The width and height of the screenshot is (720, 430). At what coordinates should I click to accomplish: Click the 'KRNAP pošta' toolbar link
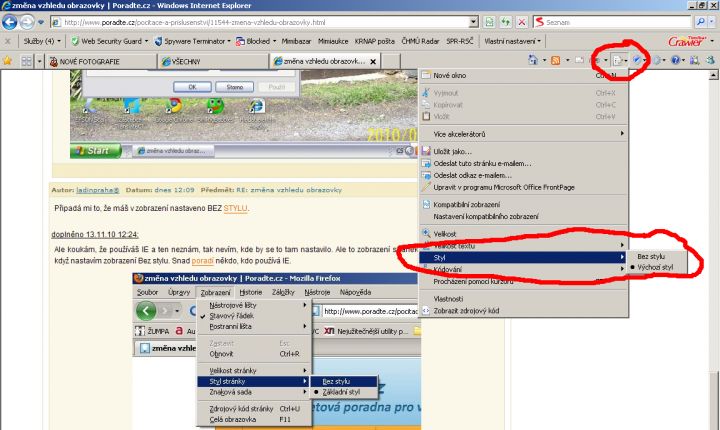click(x=375, y=41)
